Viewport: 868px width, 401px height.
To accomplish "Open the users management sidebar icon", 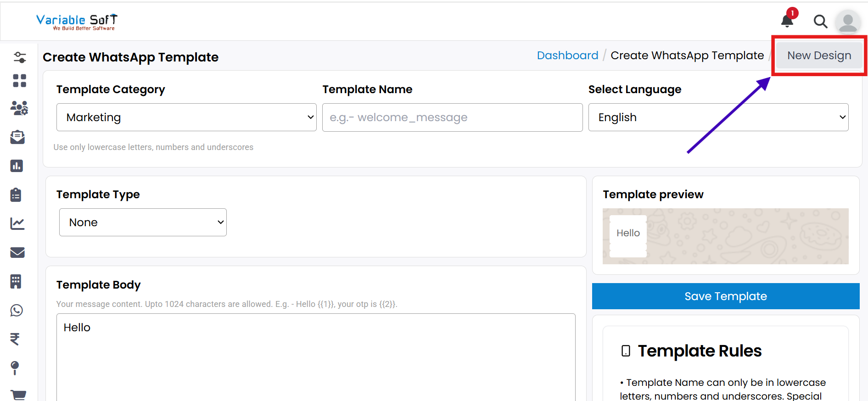I will [19, 108].
